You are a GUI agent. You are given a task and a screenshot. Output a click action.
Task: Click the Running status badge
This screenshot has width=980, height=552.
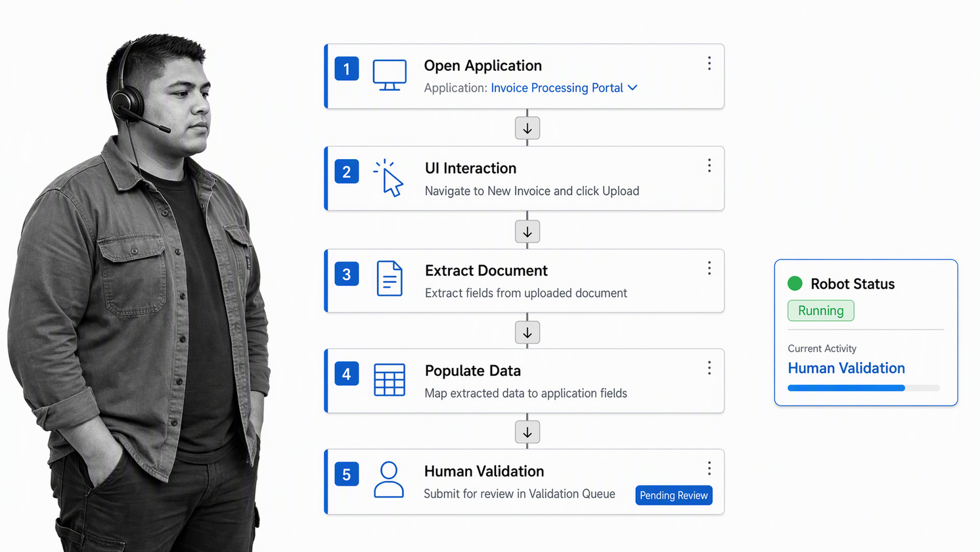(x=821, y=311)
